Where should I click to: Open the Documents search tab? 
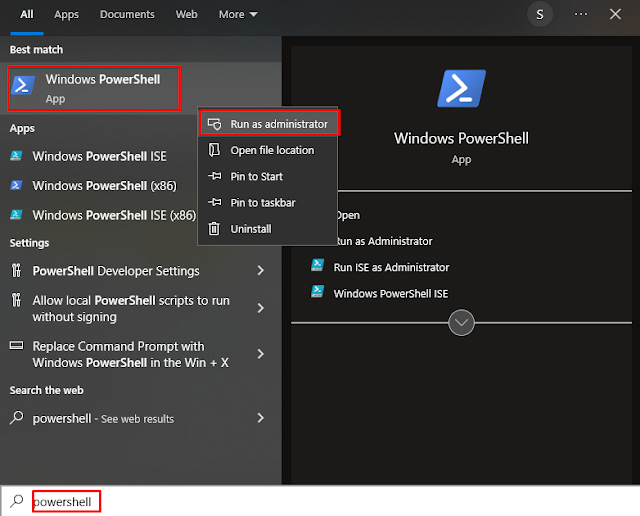coord(127,15)
